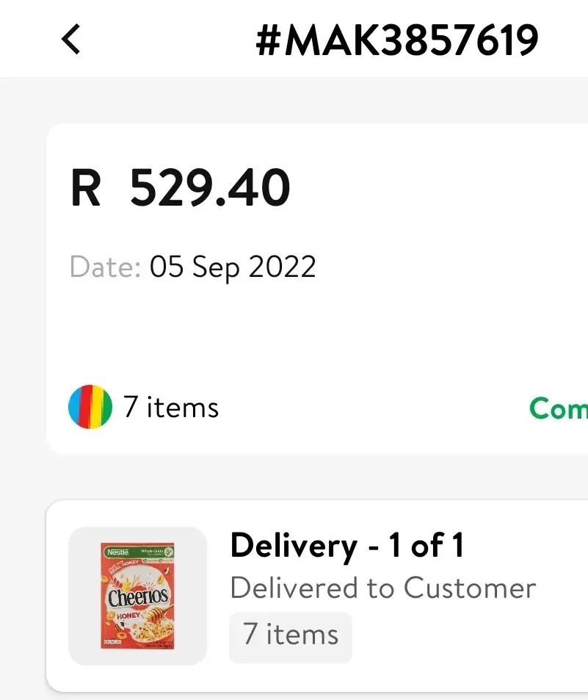
Task: Tap the multicolored striped circle icon
Action: coord(90,407)
